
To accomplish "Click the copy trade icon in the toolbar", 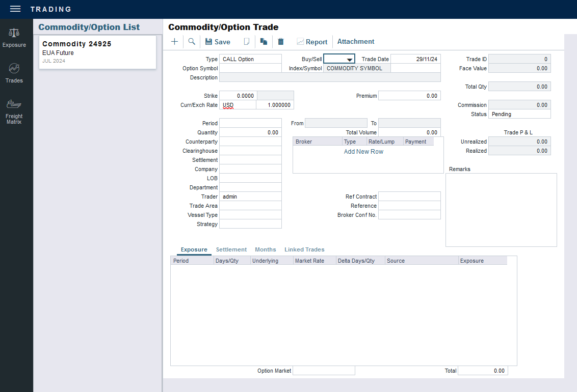I will pos(264,42).
